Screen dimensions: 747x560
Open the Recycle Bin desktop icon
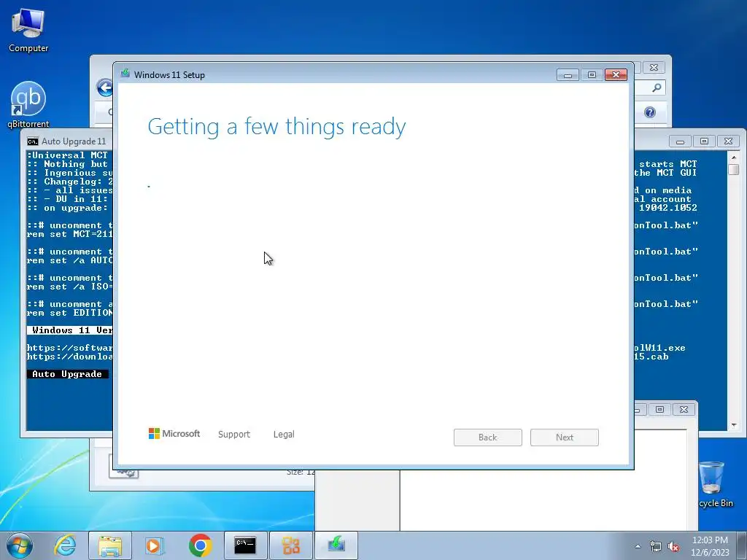tap(713, 484)
